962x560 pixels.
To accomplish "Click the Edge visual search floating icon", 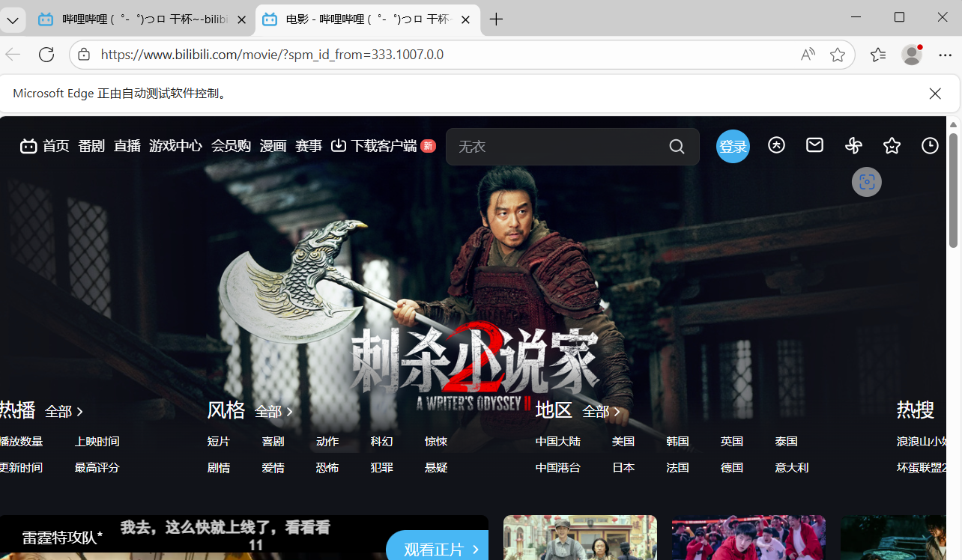I will 867,182.
